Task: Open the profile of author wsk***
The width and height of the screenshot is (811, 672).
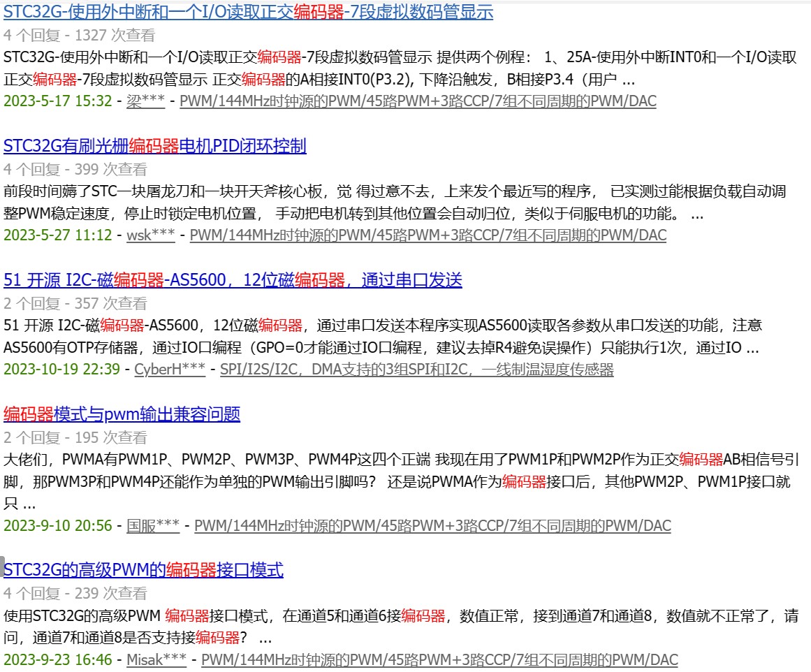Action: [x=150, y=235]
